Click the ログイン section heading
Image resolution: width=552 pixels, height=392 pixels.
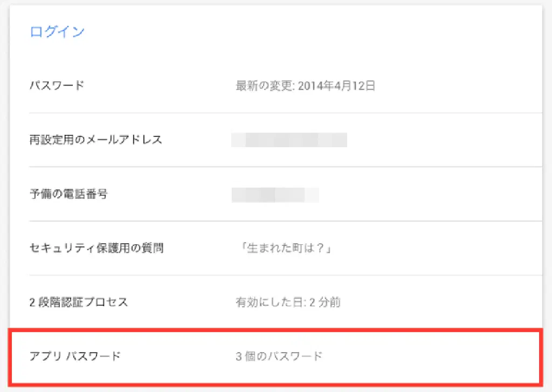57,32
